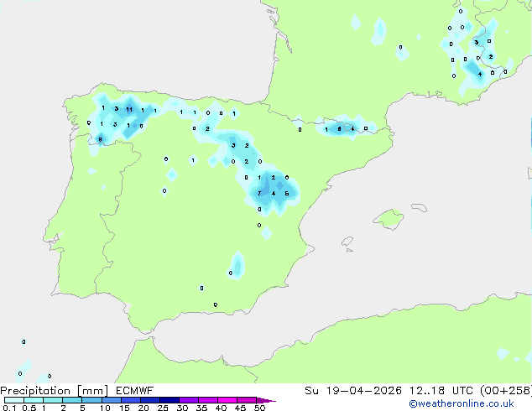This screenshot has height=411, width=532.
Task: Click the 11 mm value in northwest Spain
Action: pyautogui.click(x=129, y=110)
